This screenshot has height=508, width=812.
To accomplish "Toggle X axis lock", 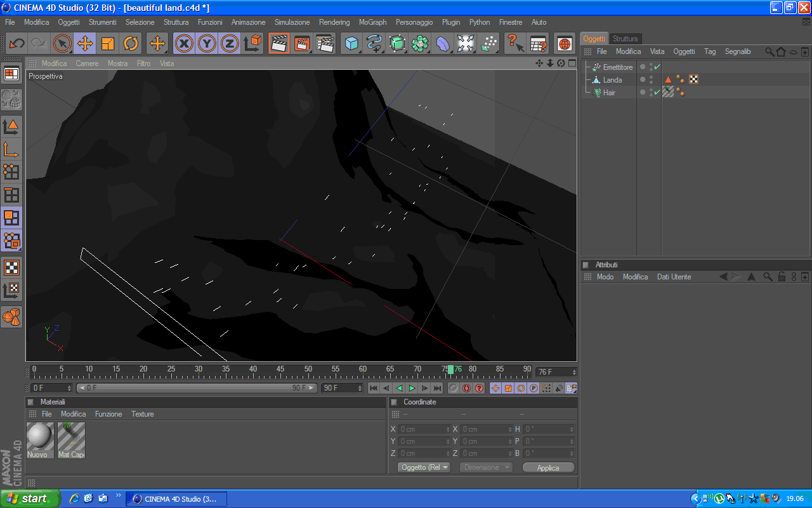I will 184,43.
